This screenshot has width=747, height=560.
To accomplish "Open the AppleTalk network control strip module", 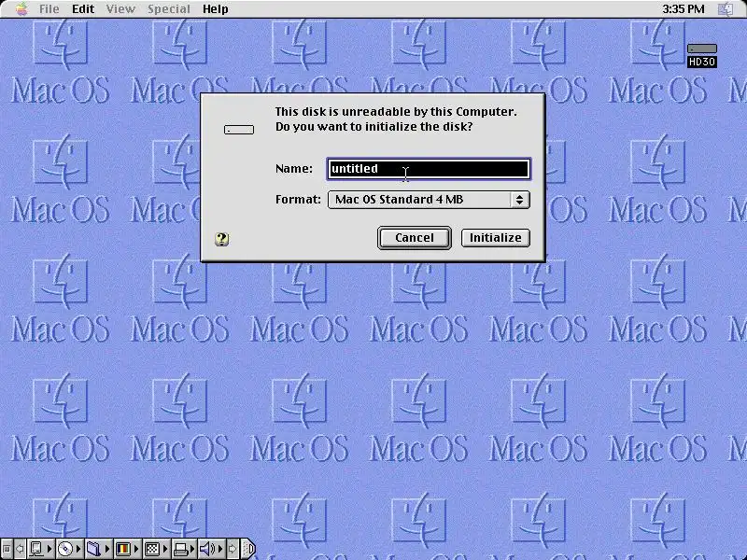I will point(36,549).
